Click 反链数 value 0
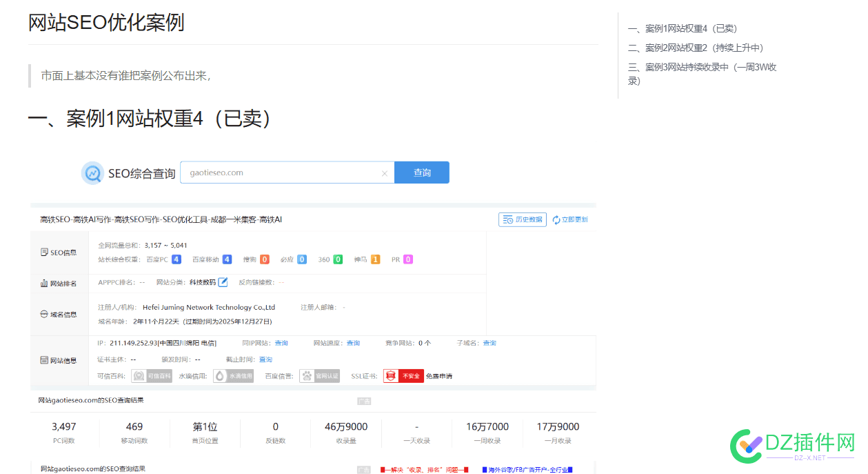The height and width of the screenshot is (474, 868). 276,426
